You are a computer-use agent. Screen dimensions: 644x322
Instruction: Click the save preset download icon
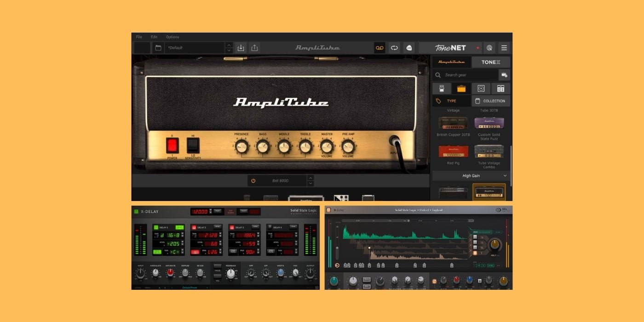pyautogui.click(x=241, y=48)
